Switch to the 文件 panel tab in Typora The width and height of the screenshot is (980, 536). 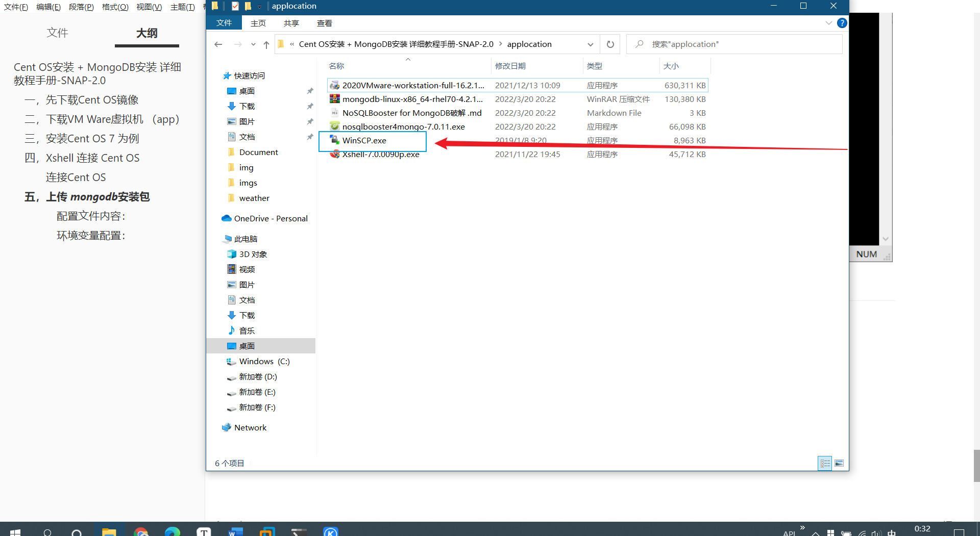(57, 33)
